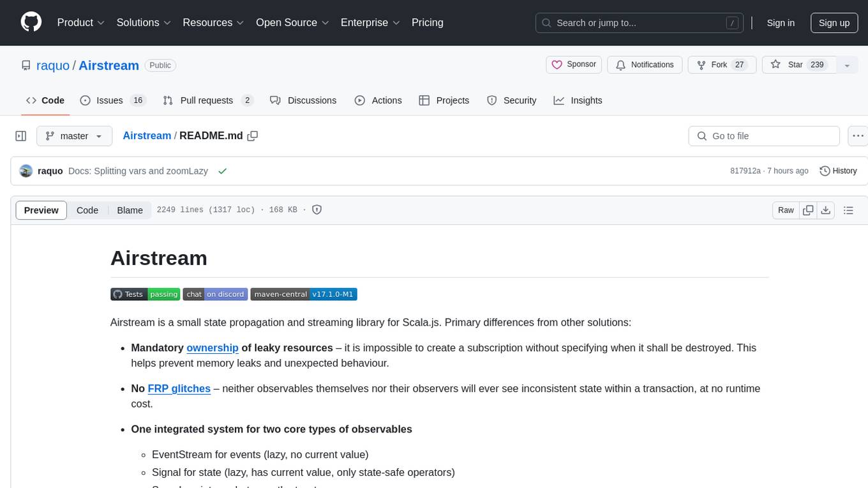Viewport: 868px width, 488px height.
Task: Click the Sign up button
Action: [x=834, y=23]
